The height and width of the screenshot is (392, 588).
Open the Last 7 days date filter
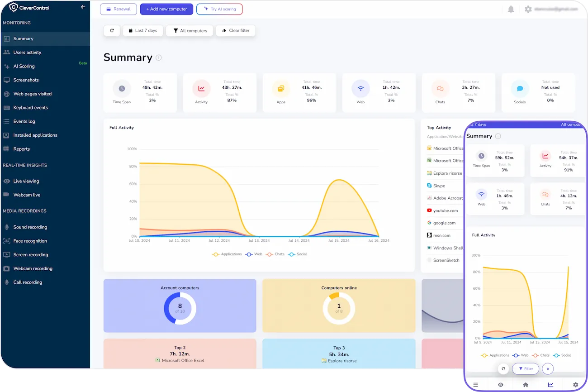[x=143, y=30]
